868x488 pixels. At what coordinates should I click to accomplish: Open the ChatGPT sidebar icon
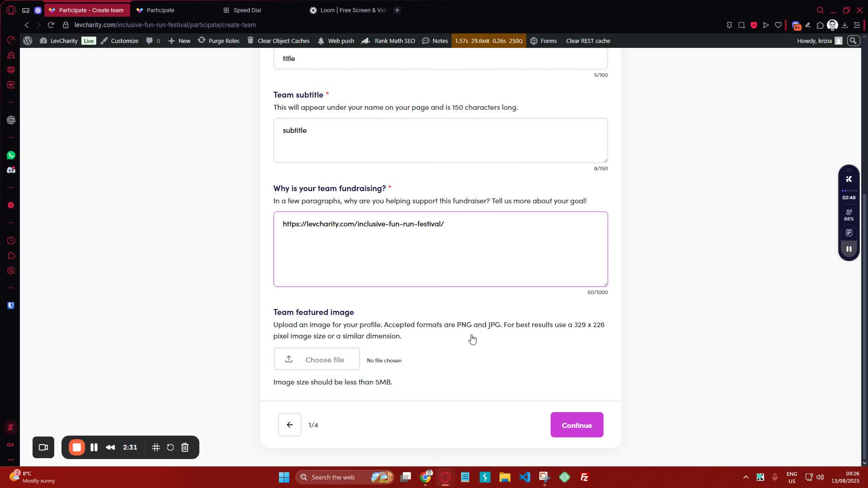11,120
